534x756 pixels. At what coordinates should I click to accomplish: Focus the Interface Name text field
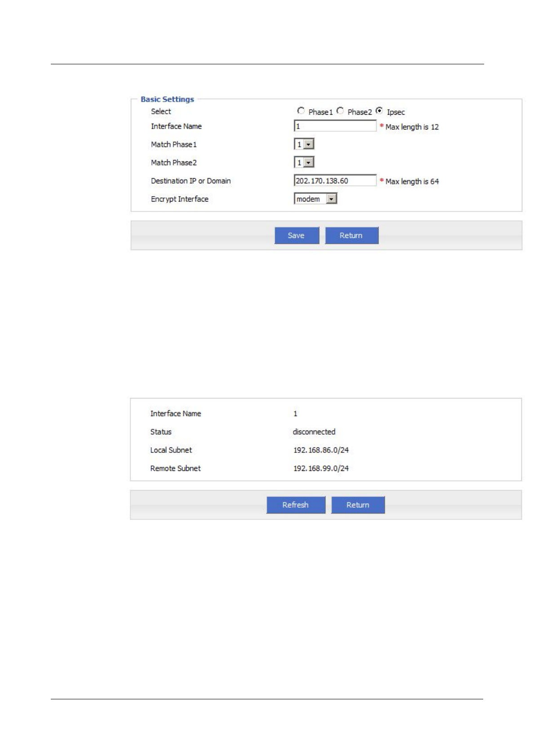(x=335, y=126)
